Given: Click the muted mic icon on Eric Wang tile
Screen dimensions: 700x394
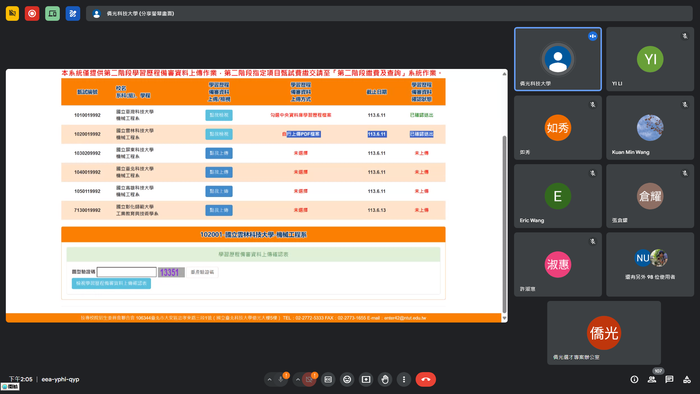Looking at the screenshot, I should pos(592,173).
